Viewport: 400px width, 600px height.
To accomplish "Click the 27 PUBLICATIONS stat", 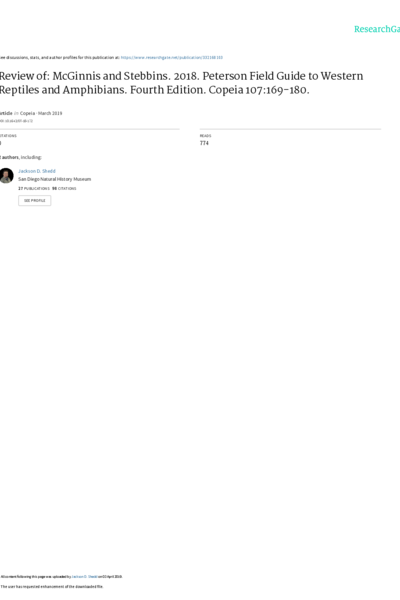I will click(x=34, y=189).
